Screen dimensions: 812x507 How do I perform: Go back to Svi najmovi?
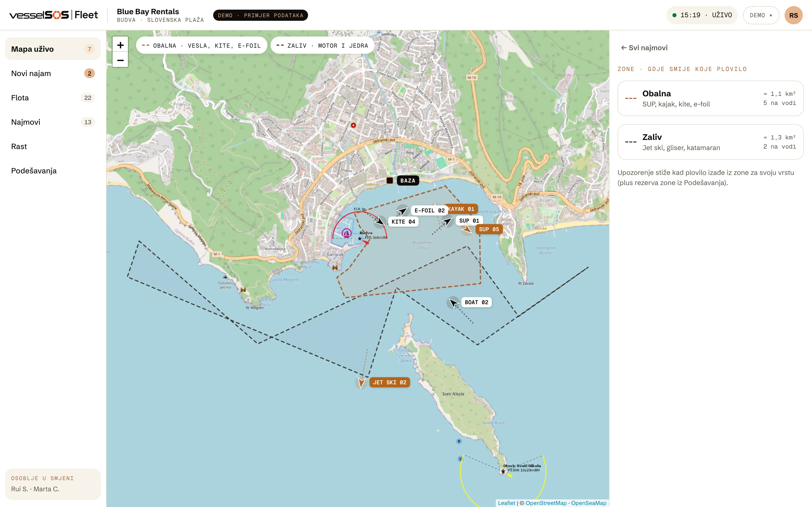[x=644, y=48]
